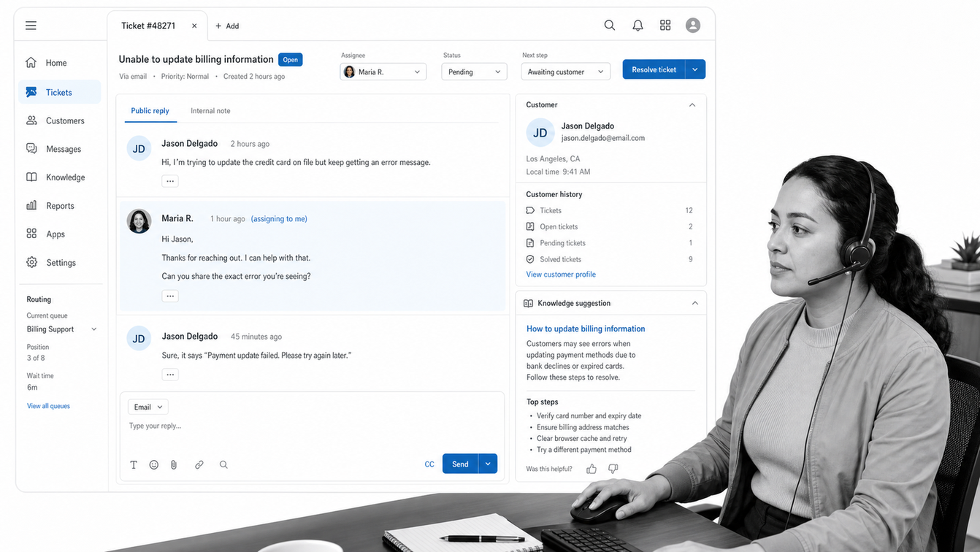The width and height of the screenshot is (980, 552).
Task: Select the Ticket #48271 tab
Action: pyautogui.click(x=157, y=26)
